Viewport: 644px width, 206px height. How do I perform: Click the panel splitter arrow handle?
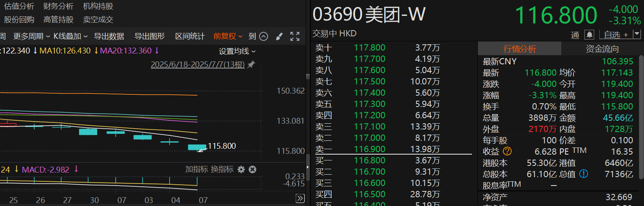(x=308, y=167)
